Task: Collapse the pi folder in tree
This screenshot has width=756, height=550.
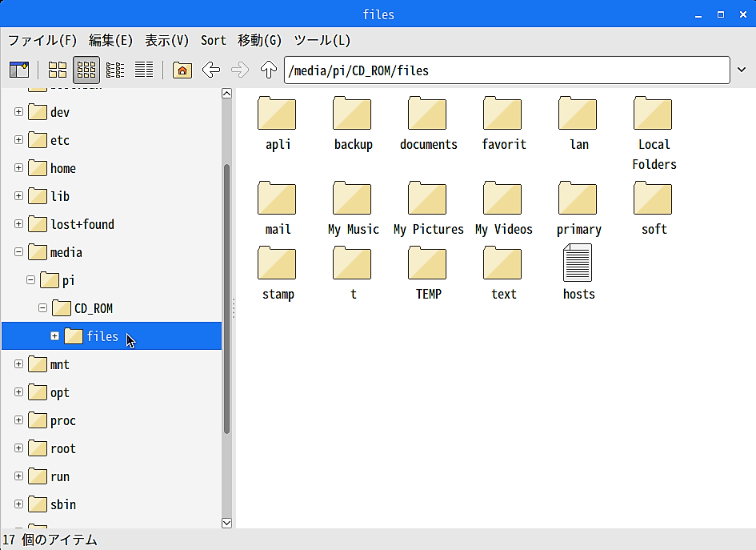Action: point(31,280)
